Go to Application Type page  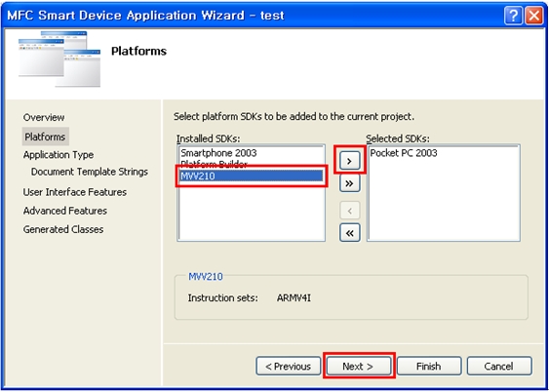pyautogui.click(x=59, y=155)
